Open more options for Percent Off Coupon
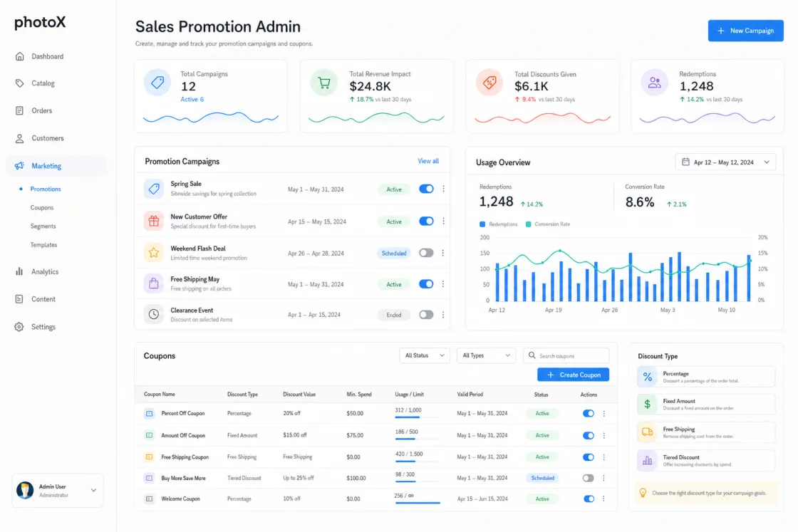 click(x=604, y=414)
